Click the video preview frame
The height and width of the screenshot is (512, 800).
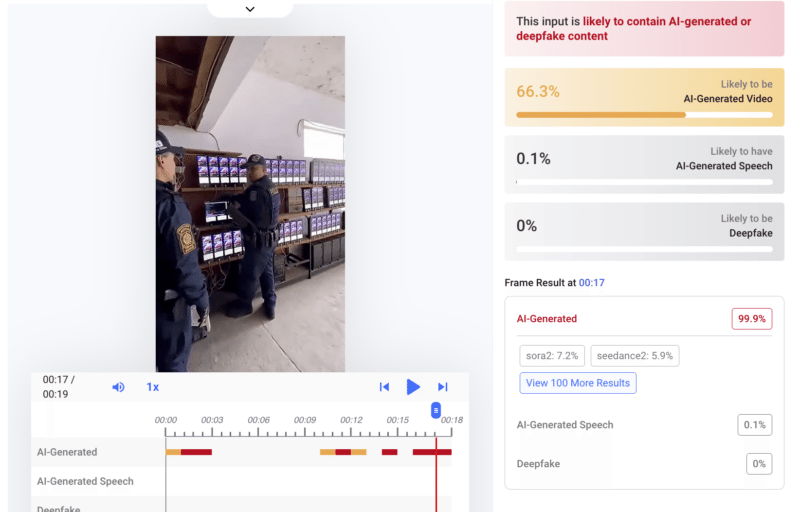(250, 203)
